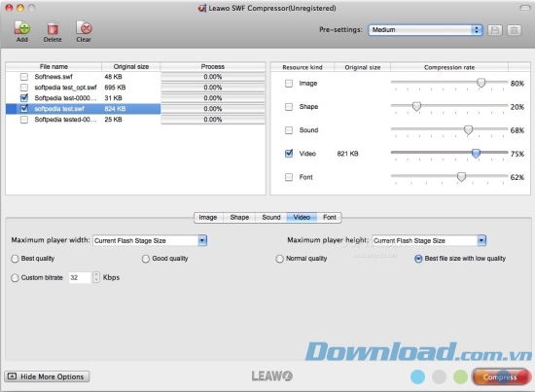Screen dimensions: 535x392
Task: Check the softpedia test_opt.swf checkbox
Action: pyautogui.click(x=24, y=88)
